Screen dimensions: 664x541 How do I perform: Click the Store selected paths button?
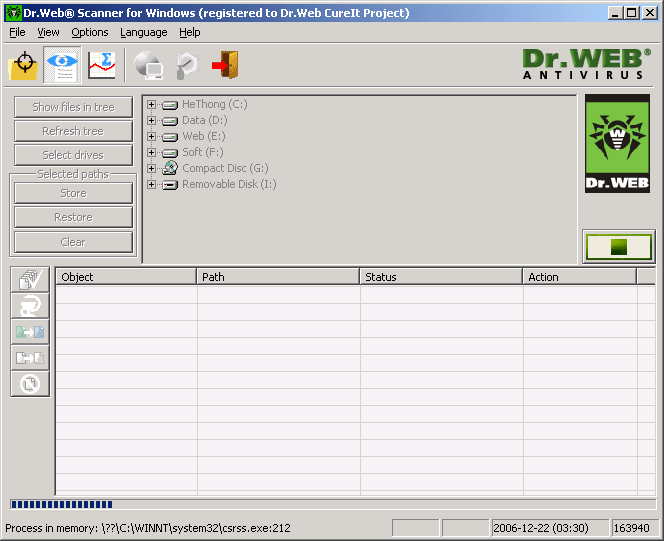(73, 193)
